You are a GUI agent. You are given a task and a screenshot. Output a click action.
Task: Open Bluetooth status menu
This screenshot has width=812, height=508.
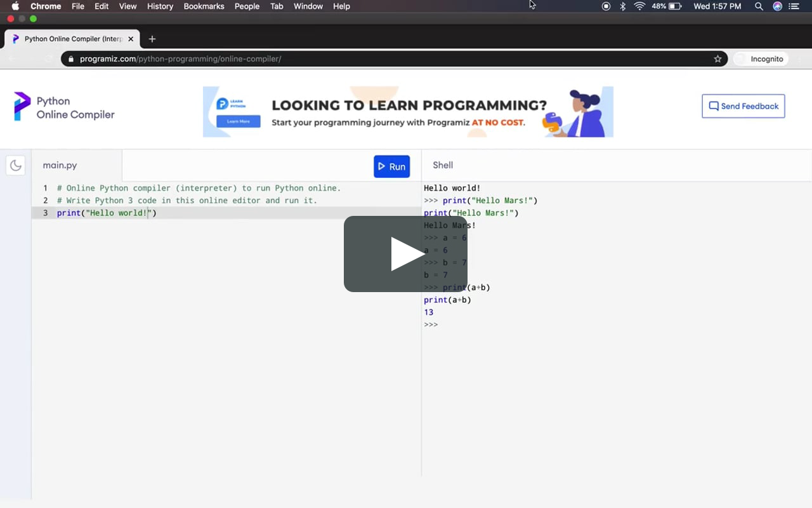[622, 6]
